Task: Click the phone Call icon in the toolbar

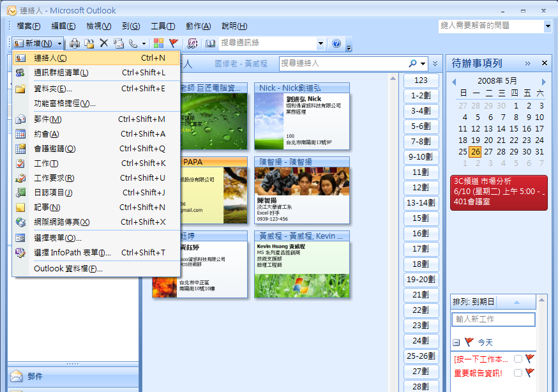Action: click(x=133, y=43)
